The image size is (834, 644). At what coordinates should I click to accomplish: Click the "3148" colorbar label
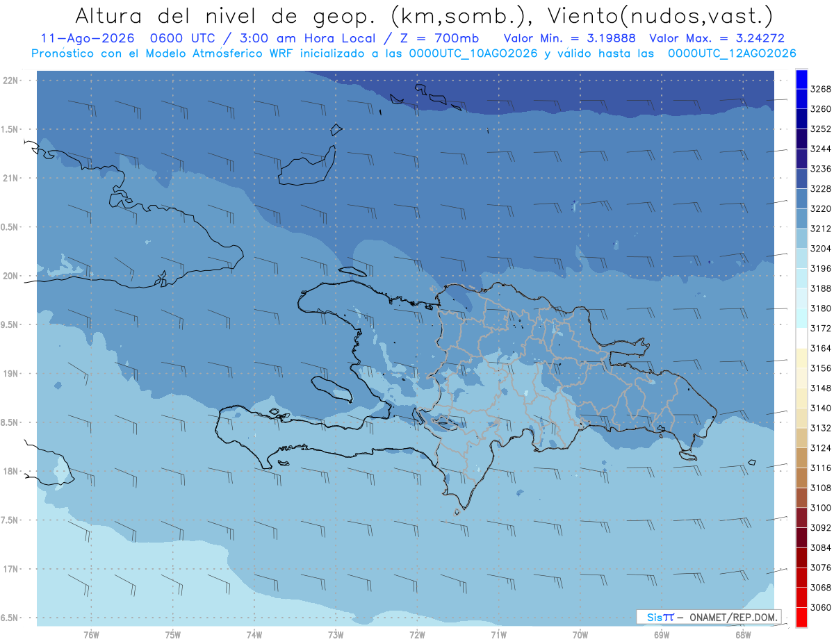point(821,388)
